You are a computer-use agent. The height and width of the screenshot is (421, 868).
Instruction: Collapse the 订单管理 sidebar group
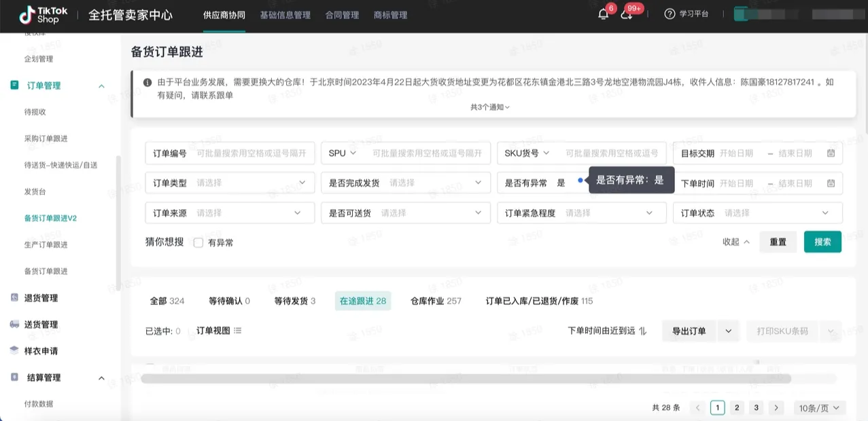click(102, 86)
